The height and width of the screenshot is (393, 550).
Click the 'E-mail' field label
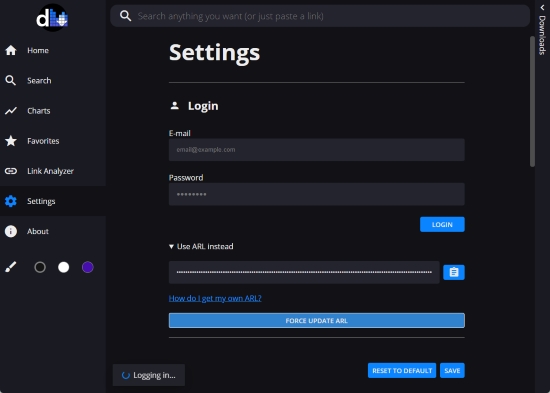click(180, 133)
